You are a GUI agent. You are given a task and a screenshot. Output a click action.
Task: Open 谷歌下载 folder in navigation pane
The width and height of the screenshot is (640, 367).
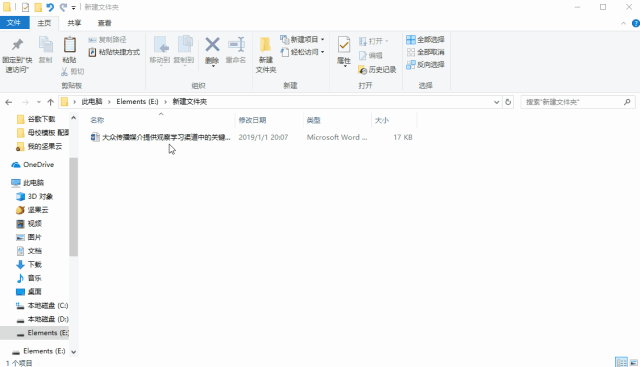point(36,119)
